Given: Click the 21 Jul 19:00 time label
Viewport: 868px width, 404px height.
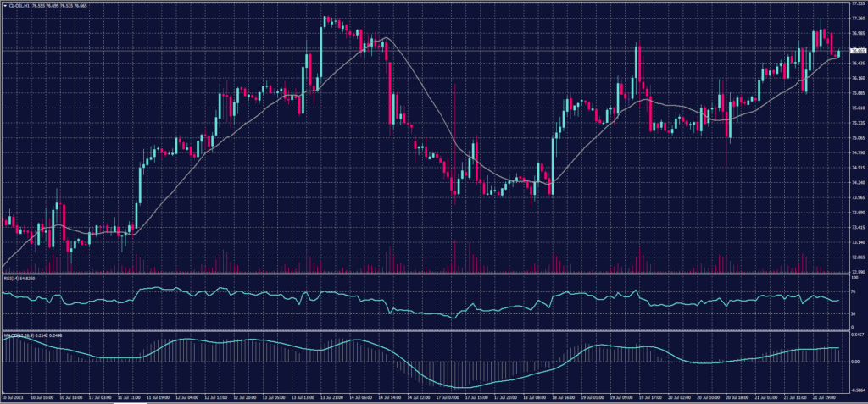Looking at the screenshot, I should (x=826, y=396).
